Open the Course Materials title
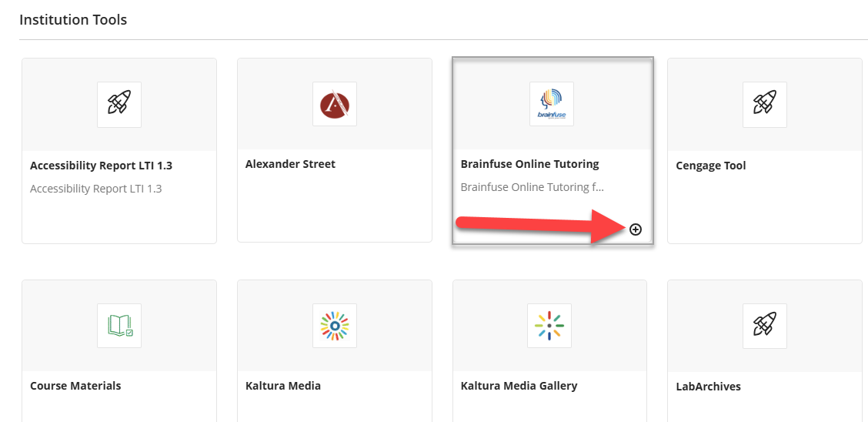Screen dimensions: 868x422 click(75, 386)
